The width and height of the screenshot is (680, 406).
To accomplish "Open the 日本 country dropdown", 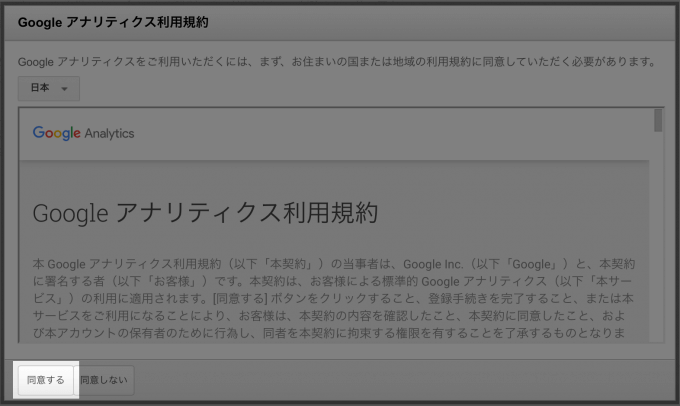I will 49,88.
